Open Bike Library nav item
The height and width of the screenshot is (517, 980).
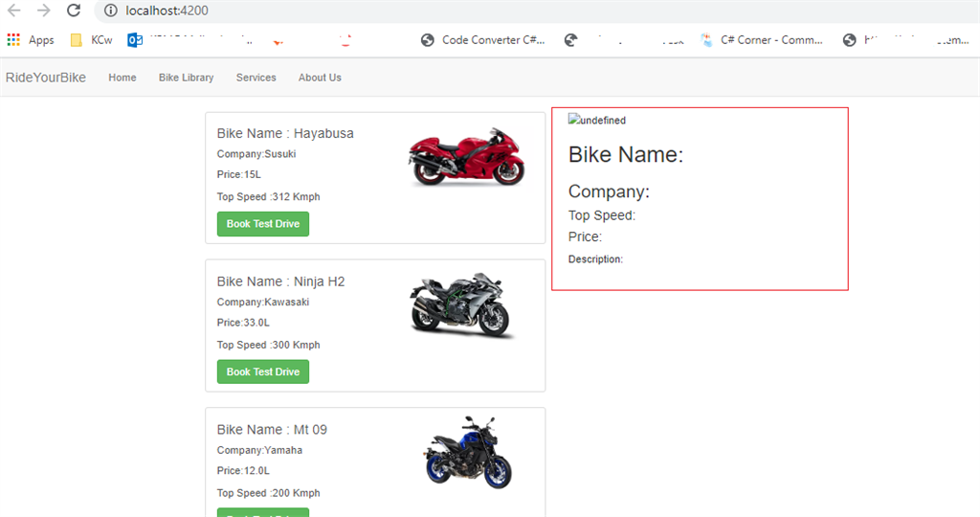(x=187, y=78)
